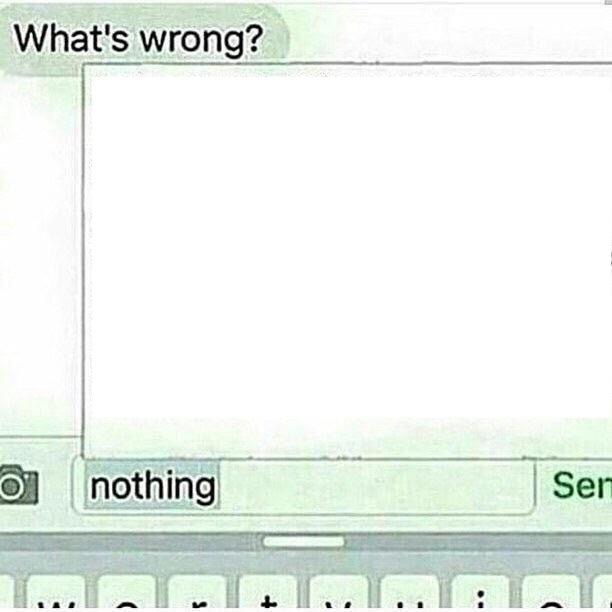Tap the camera icon beside the text field
Viewport: 612px width, 612px height.
coord(17,484)
